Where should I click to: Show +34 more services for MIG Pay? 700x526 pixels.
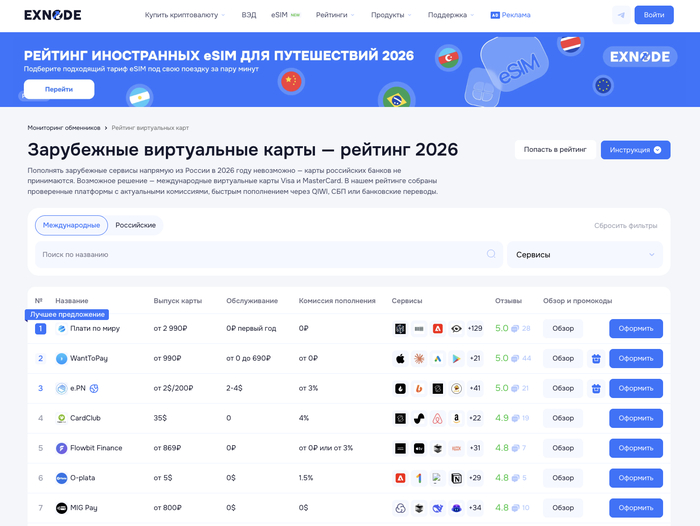pos(475,508)
